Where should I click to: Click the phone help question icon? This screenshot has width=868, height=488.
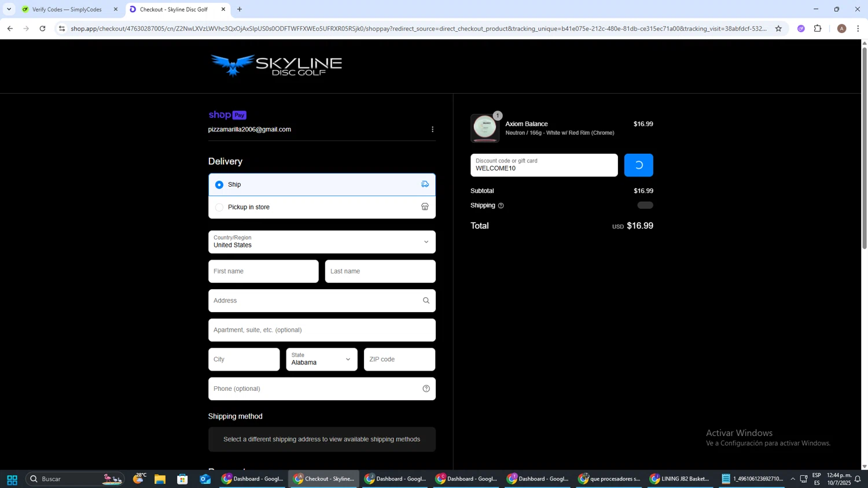[426, 389]
